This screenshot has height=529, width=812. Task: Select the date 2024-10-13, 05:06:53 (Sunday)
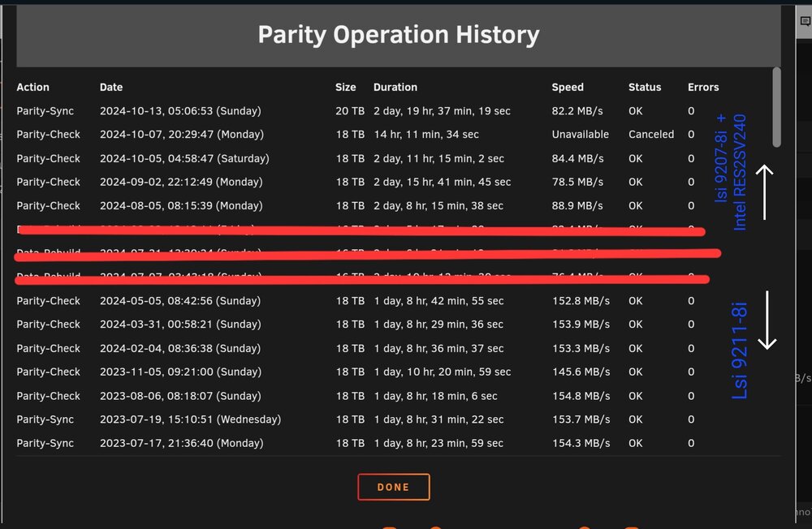180,111
